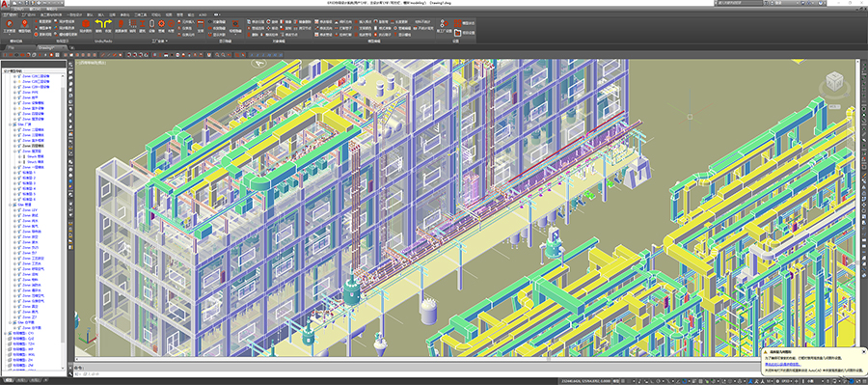Image resolution: width=868 pixels, height=385 pixels.
Task: Select Zone PIPE in the tree
Action: click(x=30, y=92)
